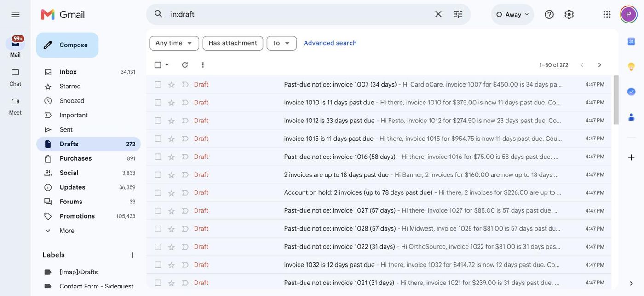Screen dimensions: 644x296
Task: Open the Google account avatar
Action: (x=629, y=14)
